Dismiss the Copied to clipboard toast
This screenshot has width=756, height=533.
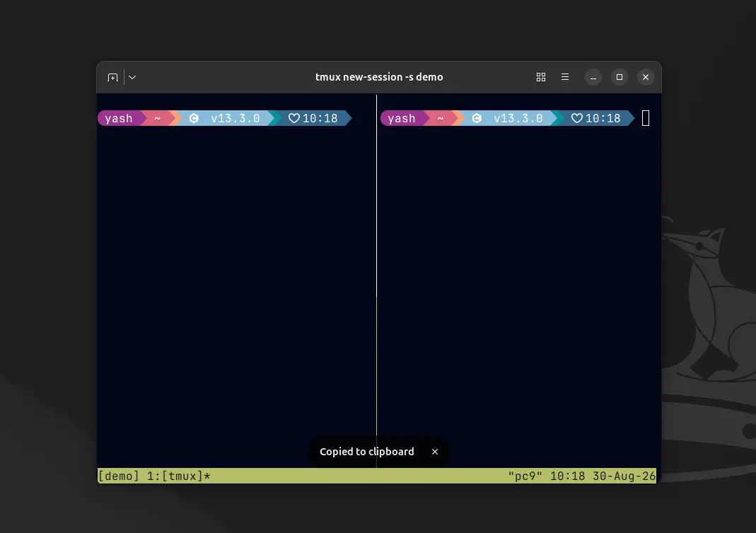click(435, 452)
